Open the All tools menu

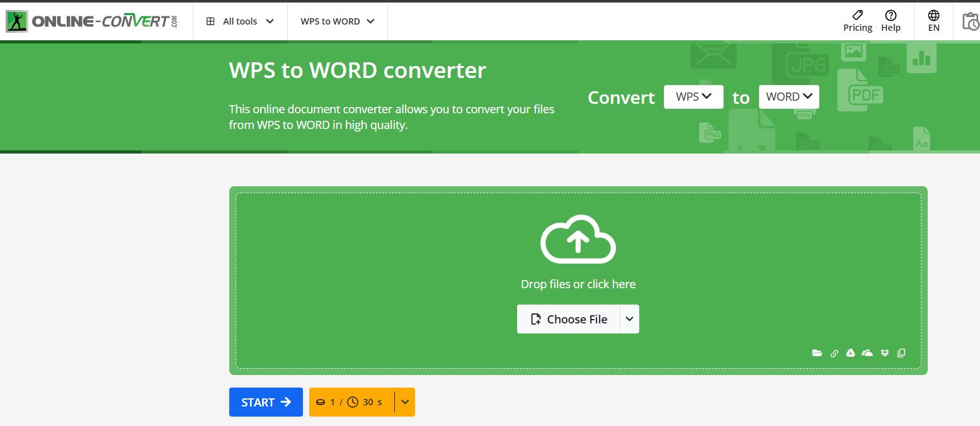point(240,21)
